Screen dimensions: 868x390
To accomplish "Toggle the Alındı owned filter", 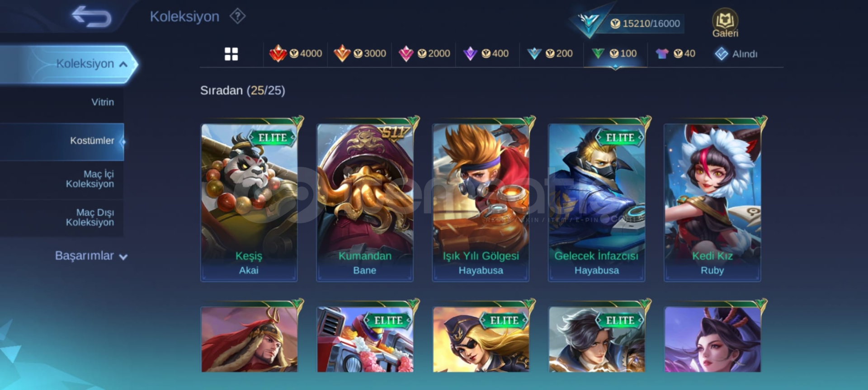I will [736, 54].
